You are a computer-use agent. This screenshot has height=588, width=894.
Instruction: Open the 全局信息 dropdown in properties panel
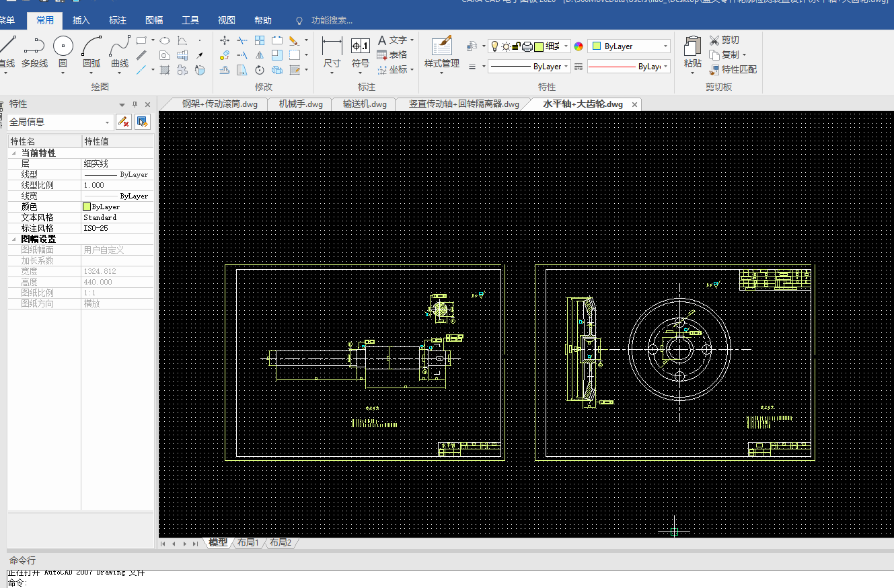coord(108,122)
